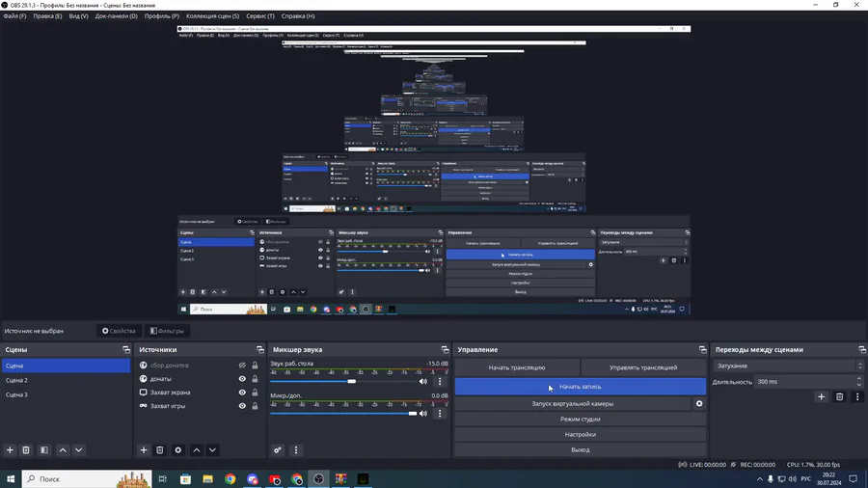Undock the Переходы между сценами panel
This screenshot has height=488, width=868.
pyautogui.click(x=862, y=350)
